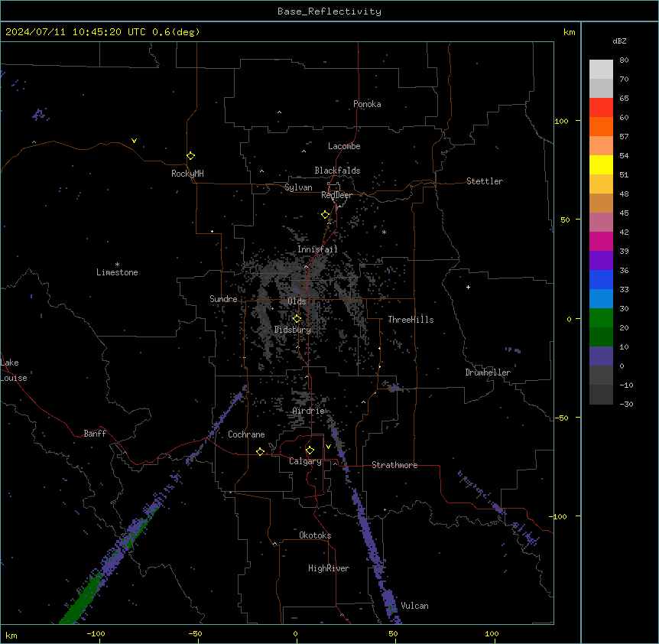
Task: Click the Sylvan label on the map
Action: point(298,187)
